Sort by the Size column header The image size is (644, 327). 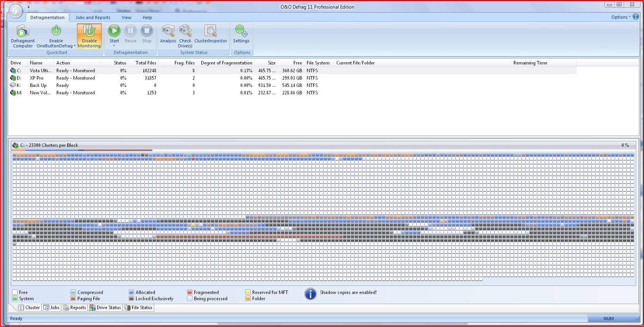267,63
